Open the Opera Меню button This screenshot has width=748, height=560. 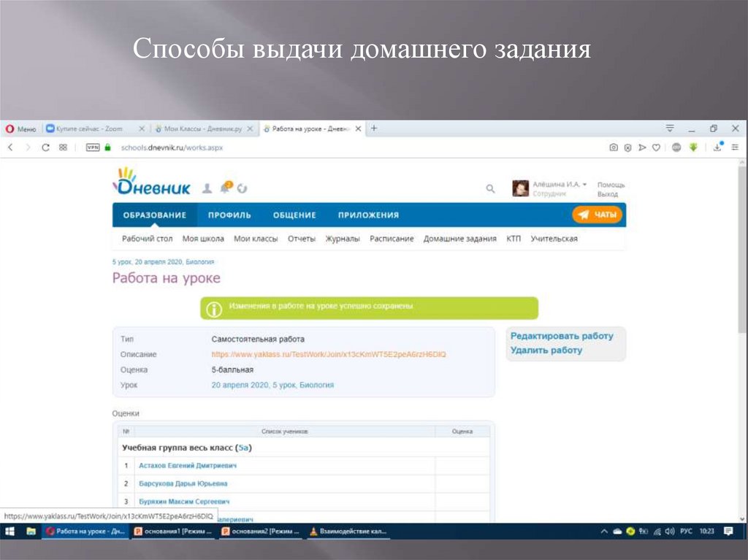tap(20, 129)
